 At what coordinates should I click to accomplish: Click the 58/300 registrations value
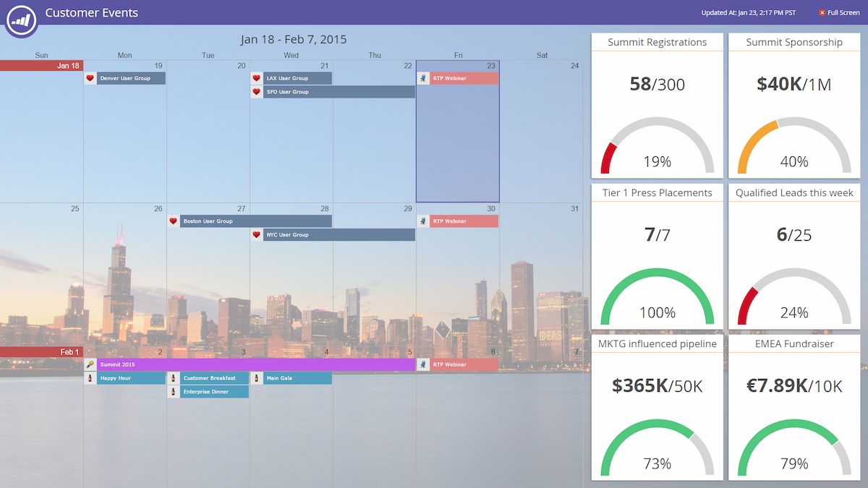pyautogui.click(x=657, y=85)
